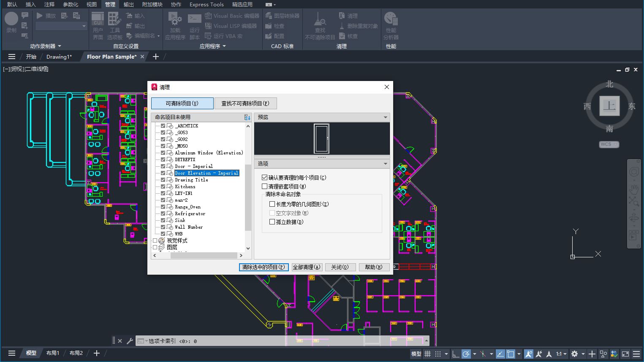Screen dimensions: 644x362
Task: Click the customize wrench icon in command line
Action: pos(130,341)
